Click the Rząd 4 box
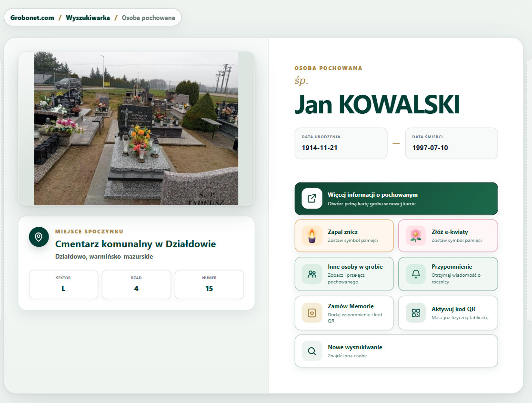The height and width of the screenshot is (403, 532). (136, 284)
